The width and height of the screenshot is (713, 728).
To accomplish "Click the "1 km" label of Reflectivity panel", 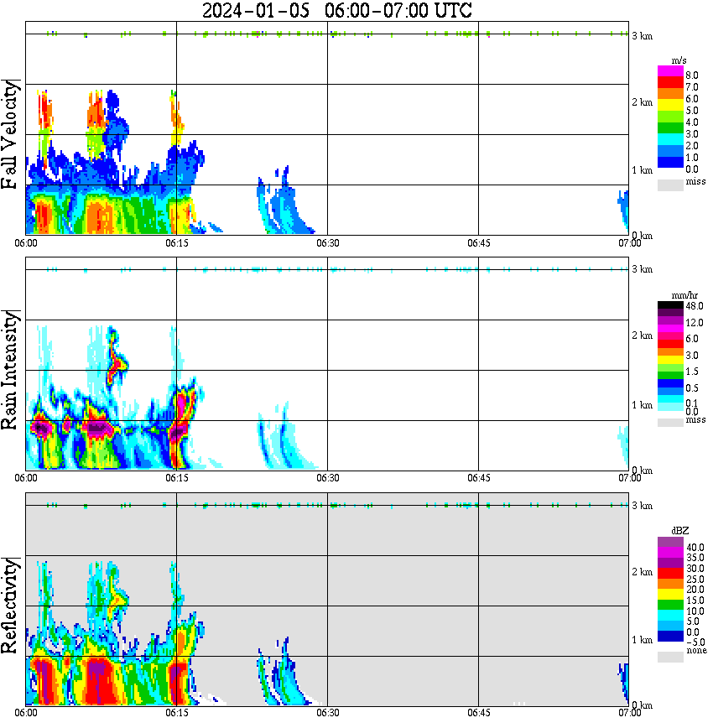I will (x=643, y=640).
